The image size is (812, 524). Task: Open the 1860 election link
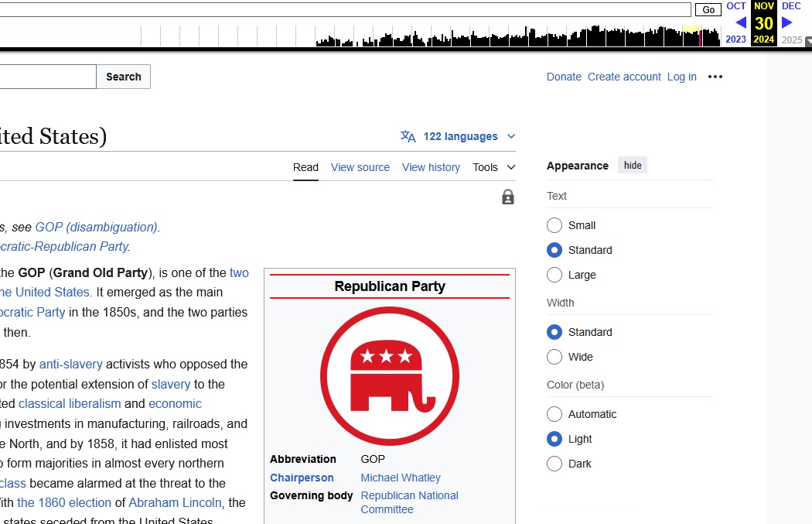tap(64, 503)
